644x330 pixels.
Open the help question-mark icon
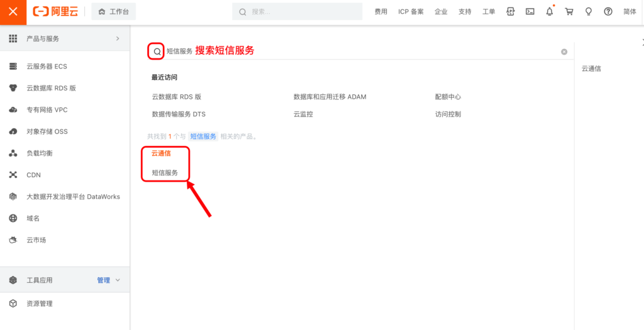[608, 11]
